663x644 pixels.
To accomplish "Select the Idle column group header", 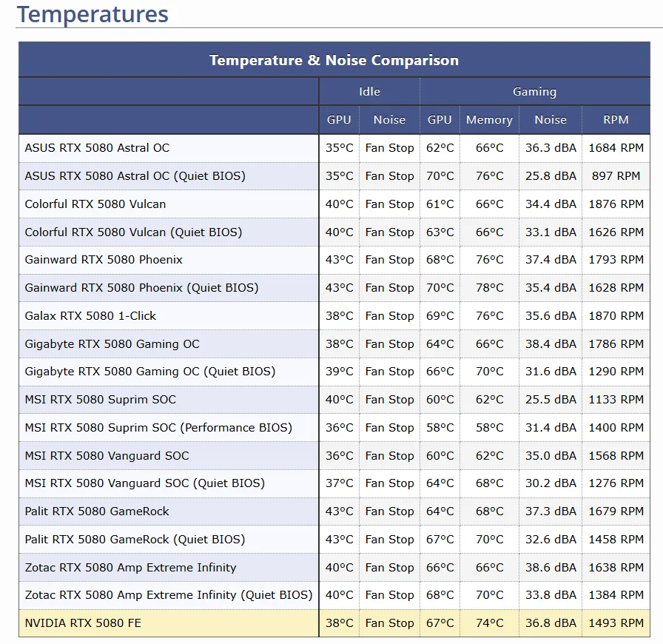I will (369, 92).
